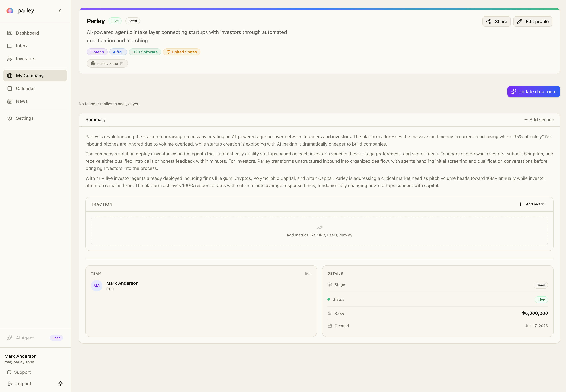Click the ma@parley.zone email text

19,362
